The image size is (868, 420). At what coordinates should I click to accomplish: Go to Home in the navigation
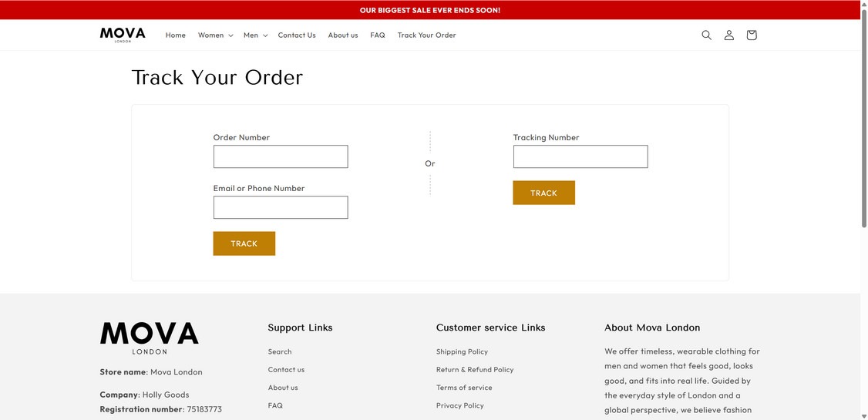[x=176, y=35]
